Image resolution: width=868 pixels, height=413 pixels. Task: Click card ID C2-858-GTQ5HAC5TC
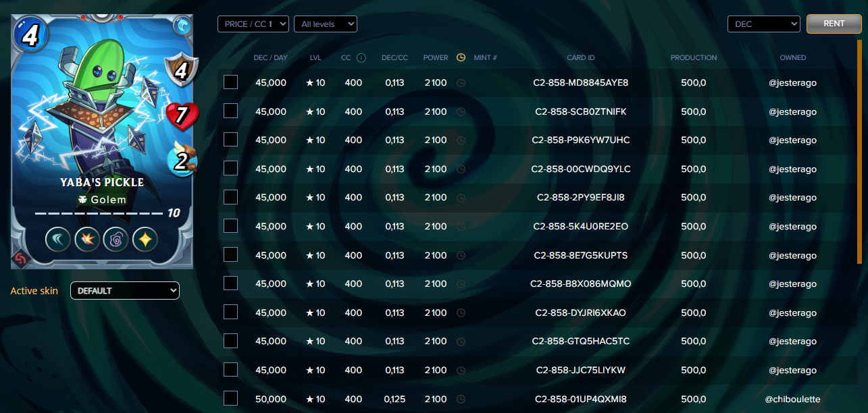(x=581, y=341)
